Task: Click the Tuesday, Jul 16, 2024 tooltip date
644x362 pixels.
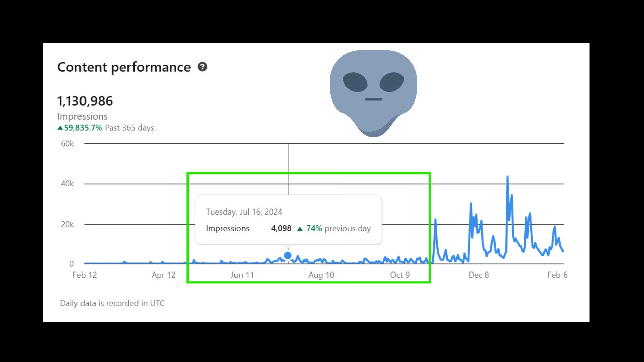Action: pos(244,212)
